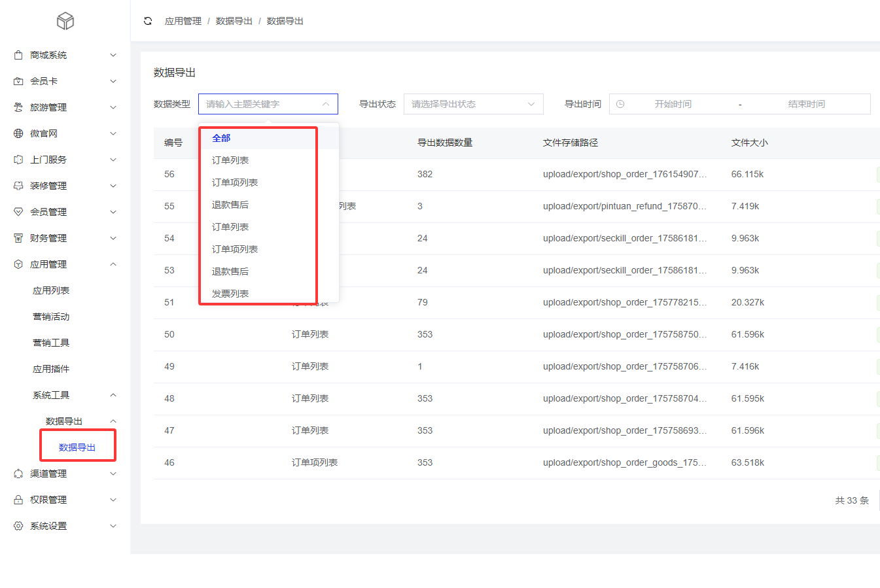This screenshot has width=880, height=588.
Task: Select 全部 in the data type list
Action: click(x=221, y=138)
